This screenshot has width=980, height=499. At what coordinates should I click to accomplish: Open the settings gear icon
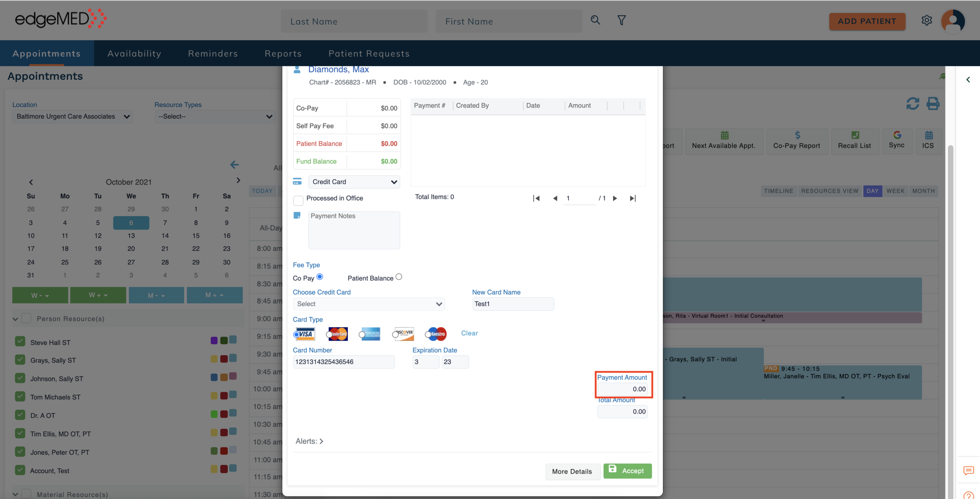tap(926, 20)
